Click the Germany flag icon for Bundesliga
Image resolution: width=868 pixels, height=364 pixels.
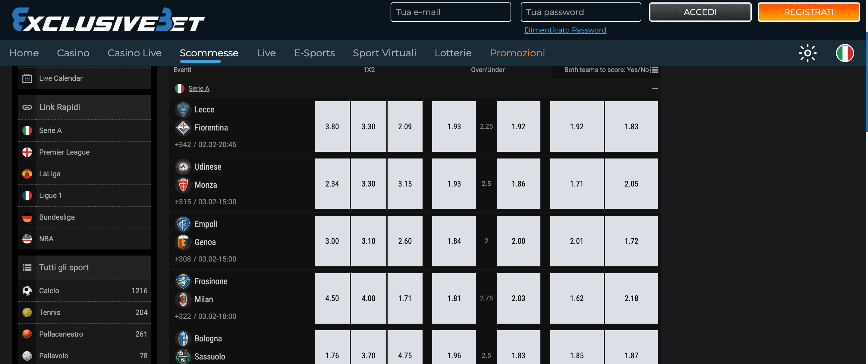(27, 217)
